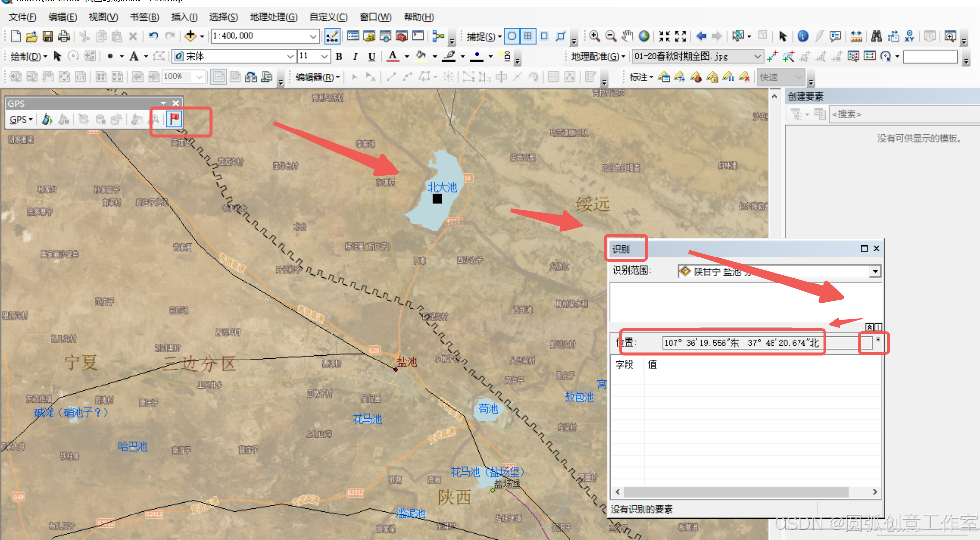Open the Measure ruler tool
This screenshot has height=540, width=980.
click(x=856, y=36)
